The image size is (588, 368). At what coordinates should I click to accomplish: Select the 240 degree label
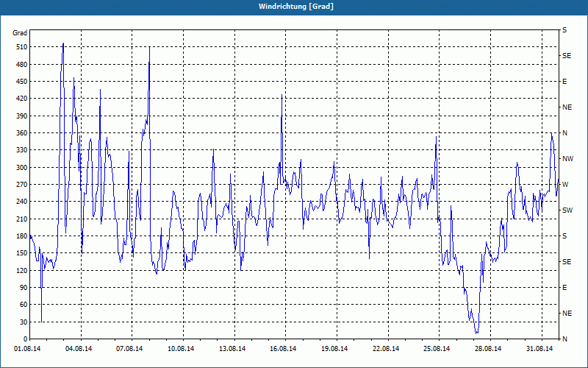22,202
